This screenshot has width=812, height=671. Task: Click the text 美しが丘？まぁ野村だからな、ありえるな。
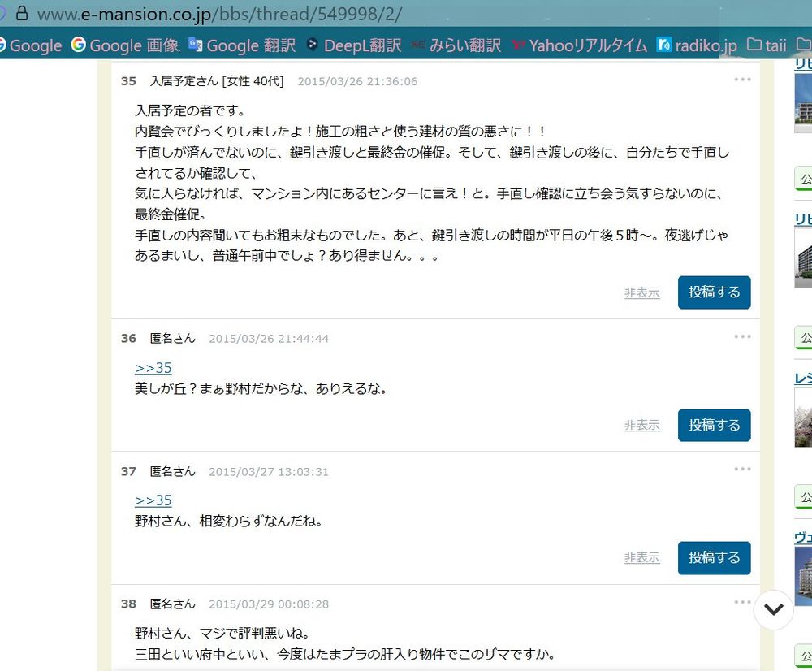click(x=261, y=388)
